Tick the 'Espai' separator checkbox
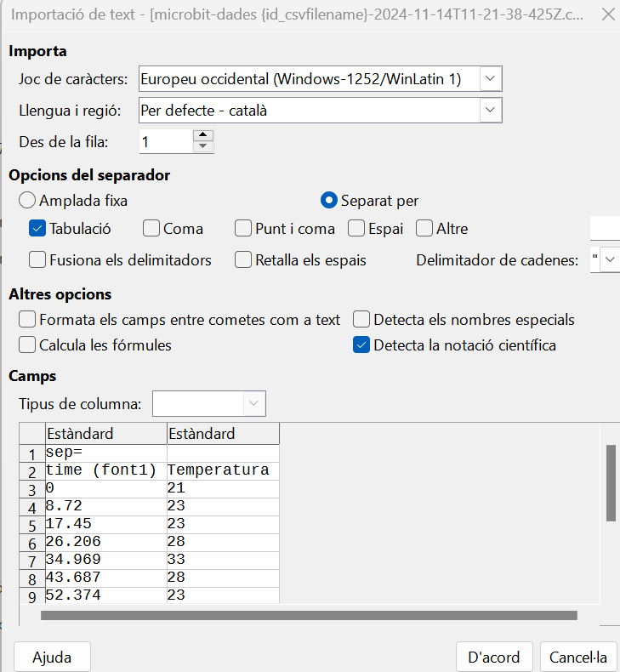This screenshot has height=672, width=620. coord(356,229)
